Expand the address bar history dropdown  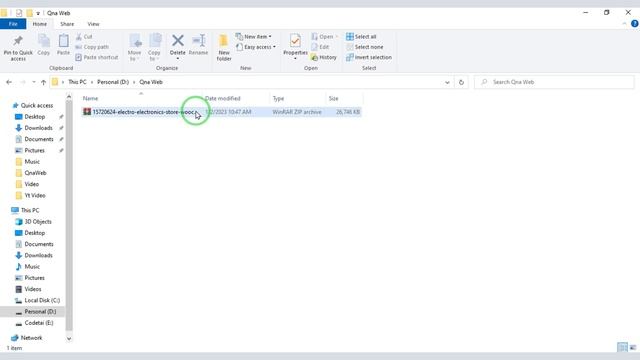(447, 82)
